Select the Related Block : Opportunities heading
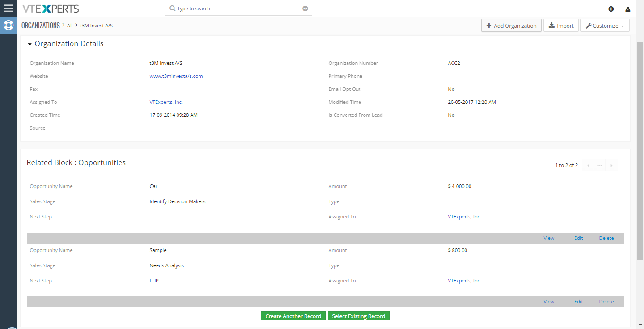 (76, 162)
